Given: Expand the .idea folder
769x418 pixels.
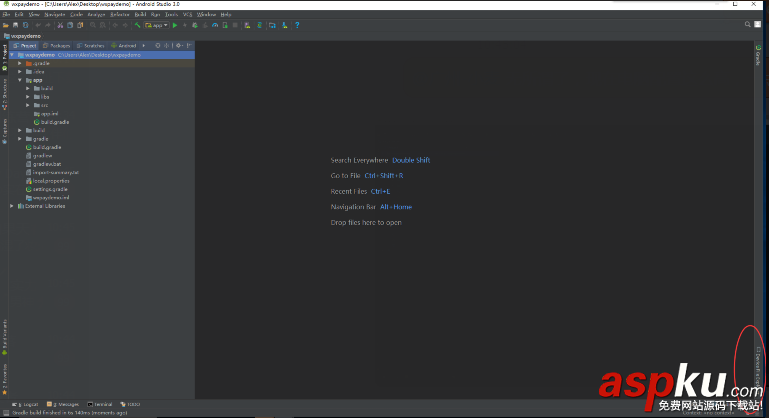Looking at the screenshot, I should 20,72.
